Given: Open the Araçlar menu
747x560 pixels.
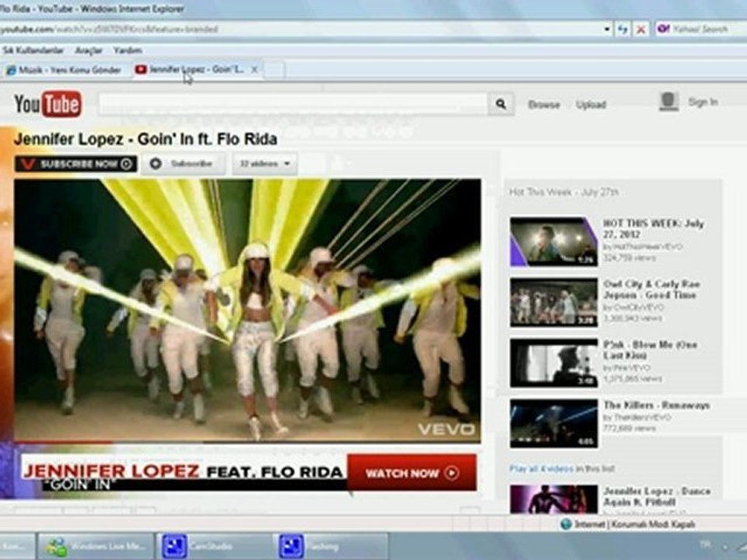Looking at the screenshot, I should pos(89,50).
